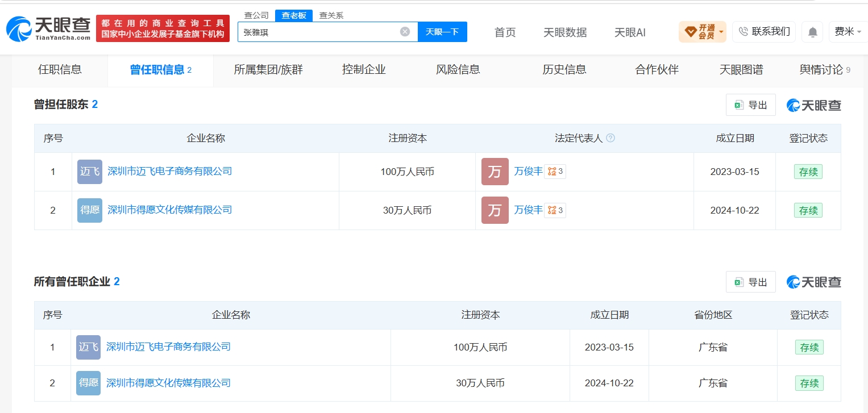The width and height of the screenshot is (868, 413).
Task: Open 深圳市得愿文化传媒有限公司 link in 所有曾任职企业 table
Action: click(168, 383)
